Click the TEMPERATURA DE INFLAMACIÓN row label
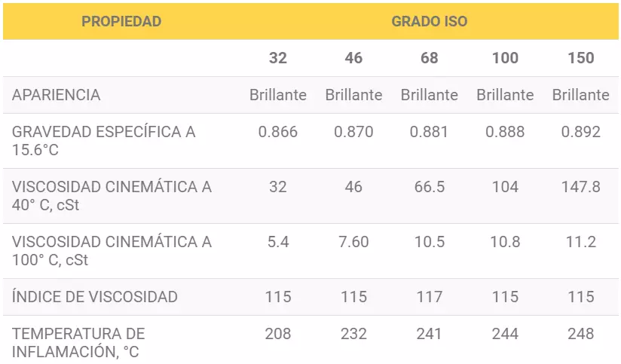This screenshot has height=364, width=621. point(78,342)
